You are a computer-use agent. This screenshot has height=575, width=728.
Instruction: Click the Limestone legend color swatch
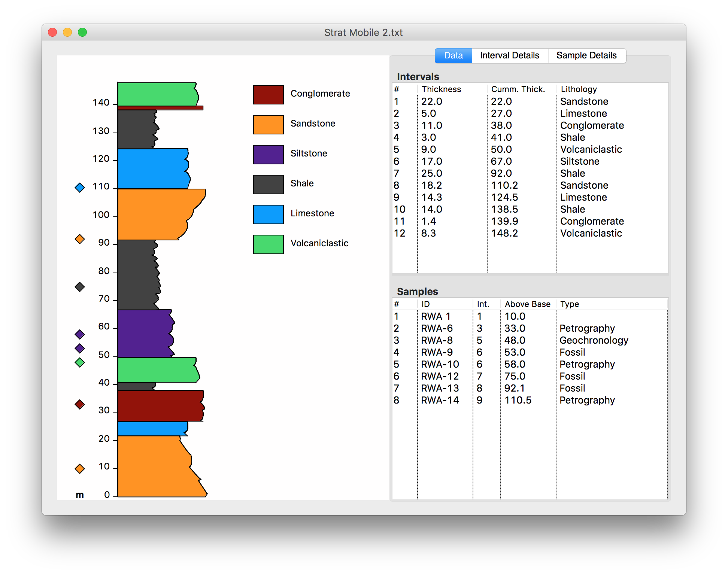point(268,215)
